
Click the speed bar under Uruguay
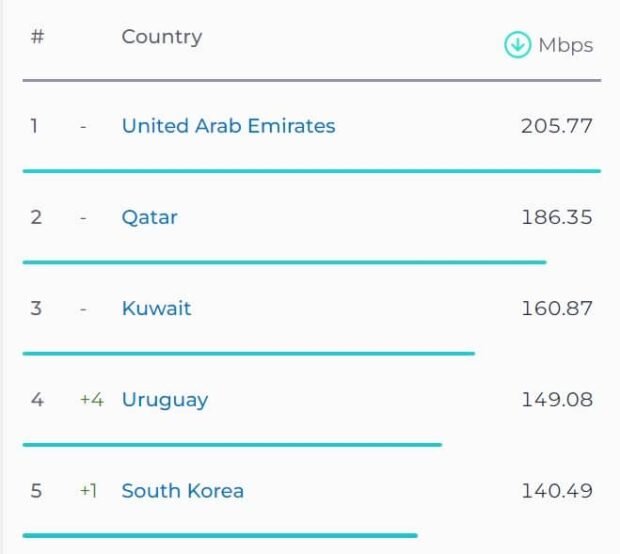pyautogui.click(x=231, y=444)
